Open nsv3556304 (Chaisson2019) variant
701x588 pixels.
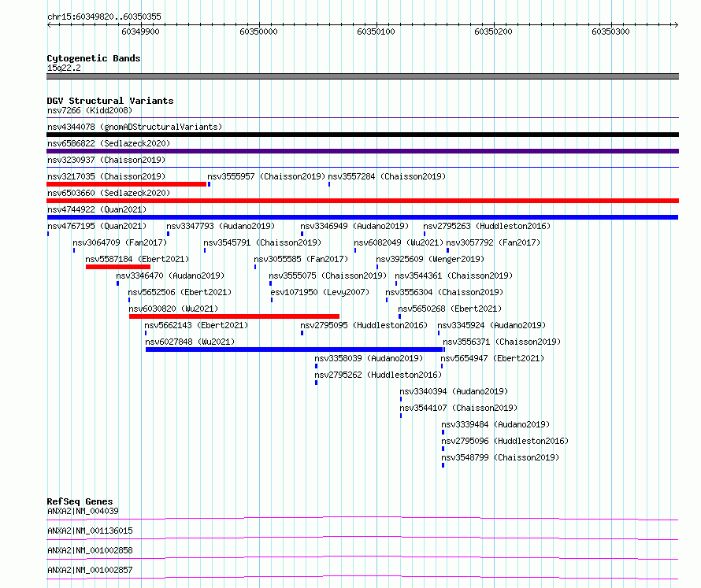[x=444, y=292]
